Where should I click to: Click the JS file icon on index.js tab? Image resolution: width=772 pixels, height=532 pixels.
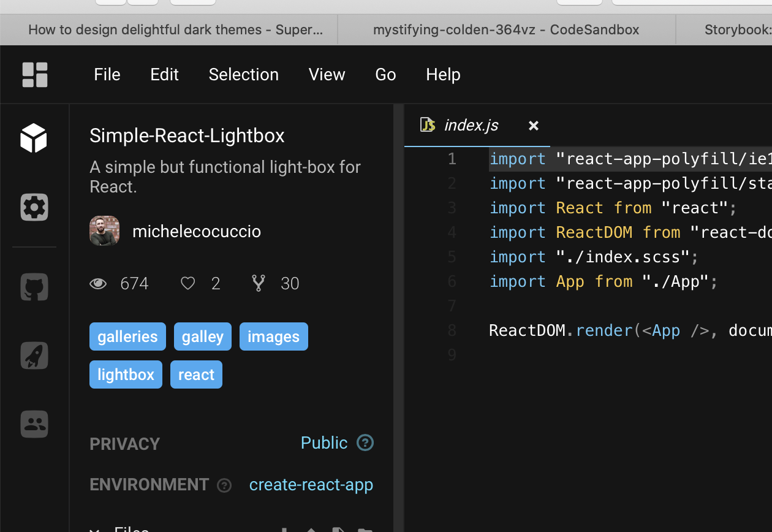click(428, 125)
